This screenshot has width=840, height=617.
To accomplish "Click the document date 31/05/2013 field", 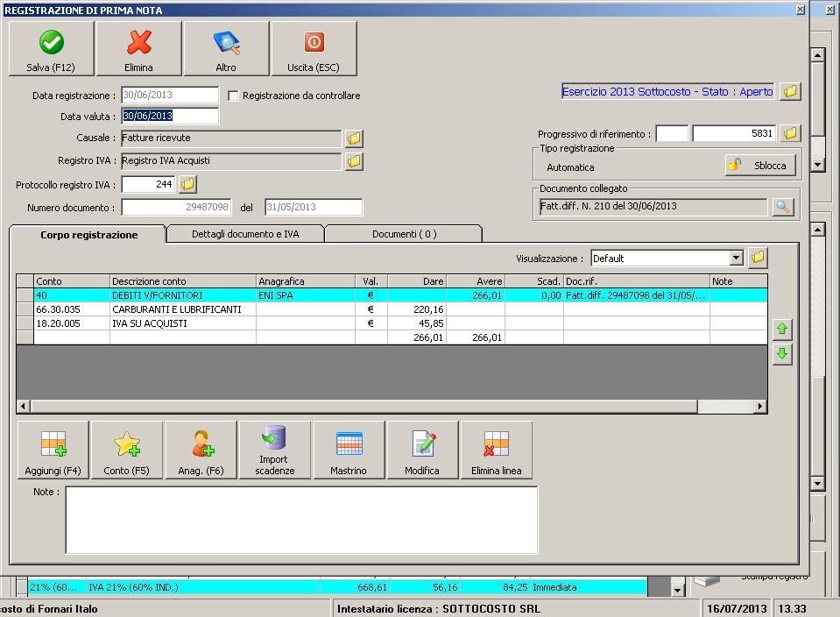I will click(x=314, y=207).
